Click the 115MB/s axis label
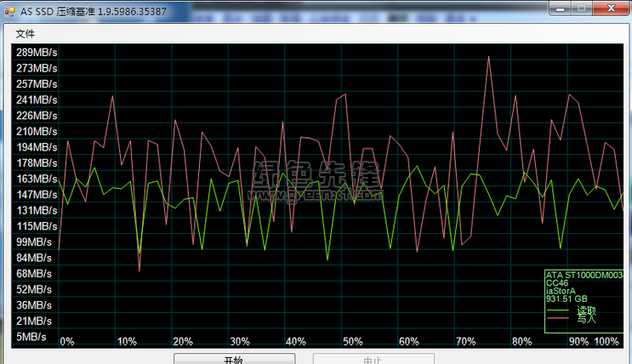The image size is (632, 364). tap(37, 226)
